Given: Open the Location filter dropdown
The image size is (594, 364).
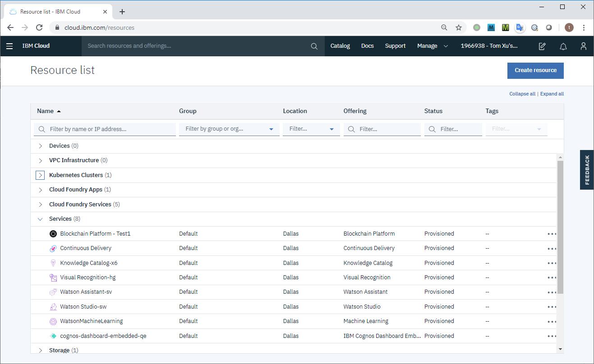Looking at the screenshot, I should 311,129.
